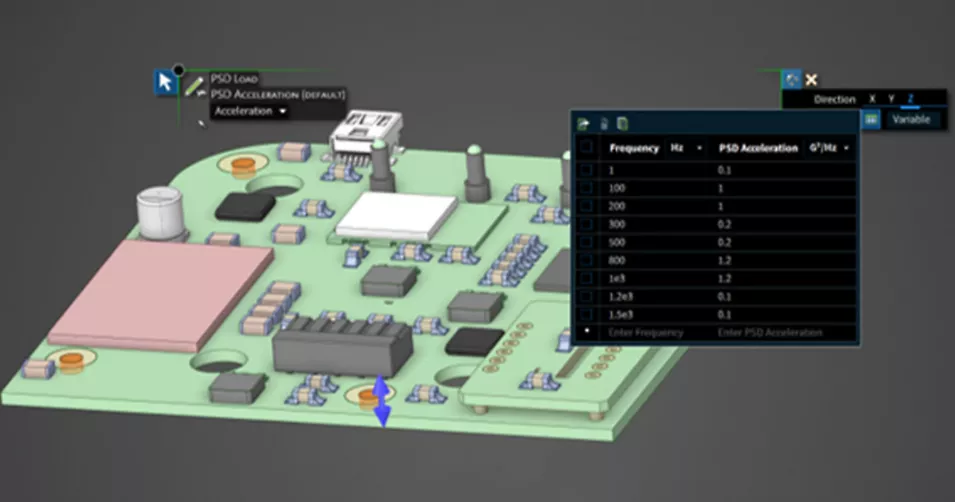
Task: Open the Acceleration type dropdown
Action: (250, 111)
